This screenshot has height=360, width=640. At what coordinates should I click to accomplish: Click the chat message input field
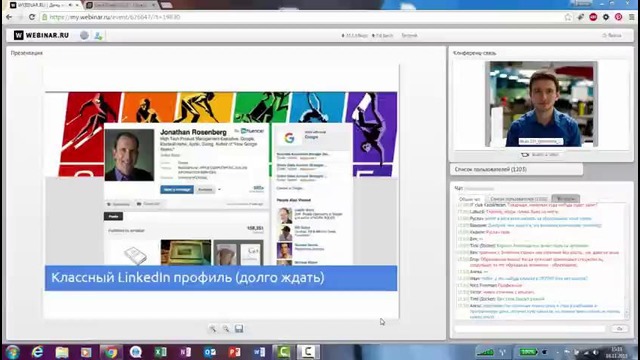click(x=530, y=329)
